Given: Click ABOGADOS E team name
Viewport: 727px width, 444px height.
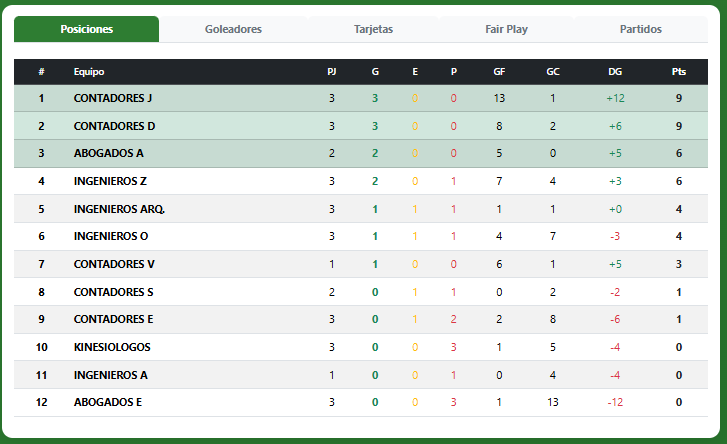Looking at the screenshot, I should 108,402.
